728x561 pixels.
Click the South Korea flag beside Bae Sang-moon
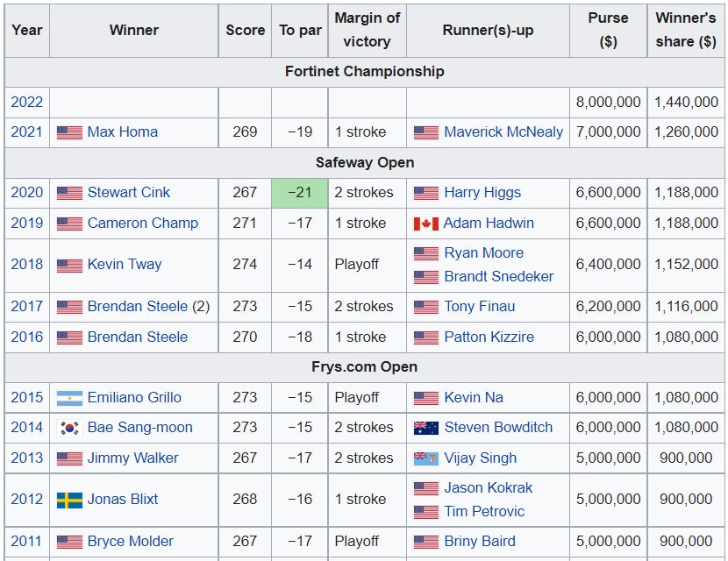point(69,428)
